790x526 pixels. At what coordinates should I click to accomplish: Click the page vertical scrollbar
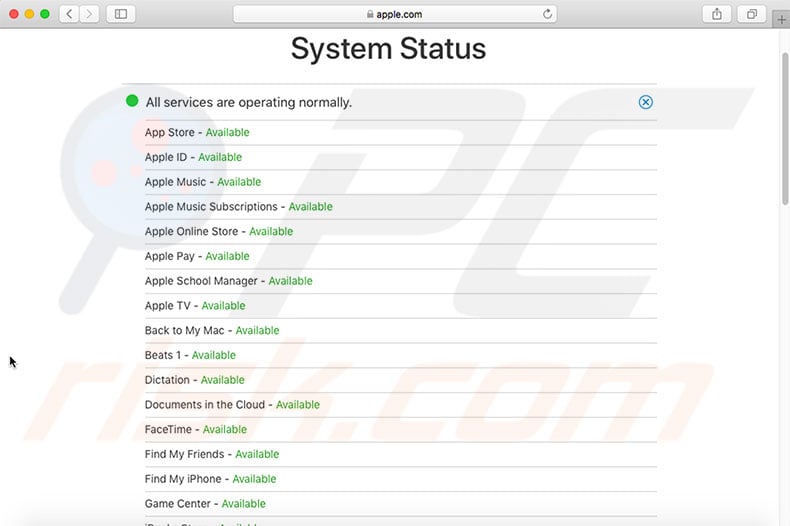point(785,128)
